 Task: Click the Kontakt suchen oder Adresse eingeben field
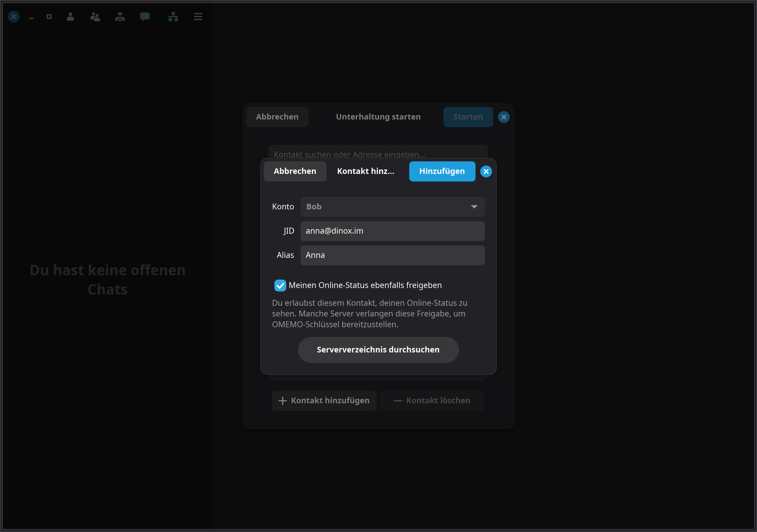coord(378,152)
